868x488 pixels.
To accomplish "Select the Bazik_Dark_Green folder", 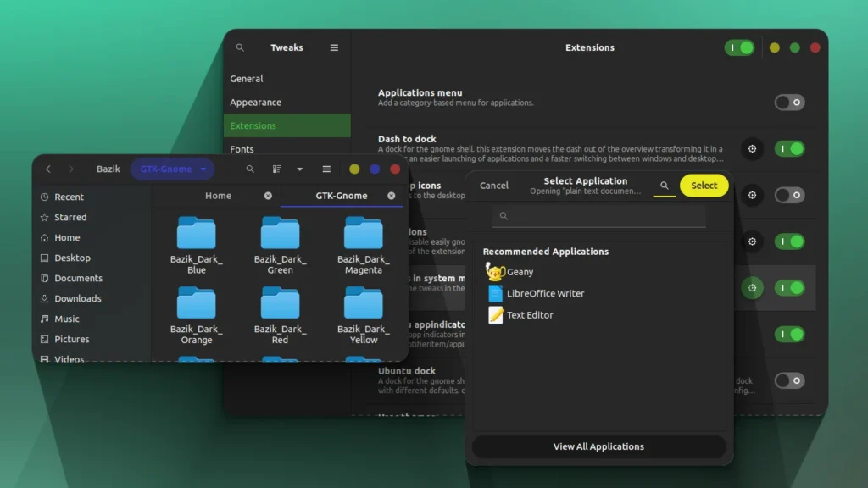I will (x=280, y=246).
